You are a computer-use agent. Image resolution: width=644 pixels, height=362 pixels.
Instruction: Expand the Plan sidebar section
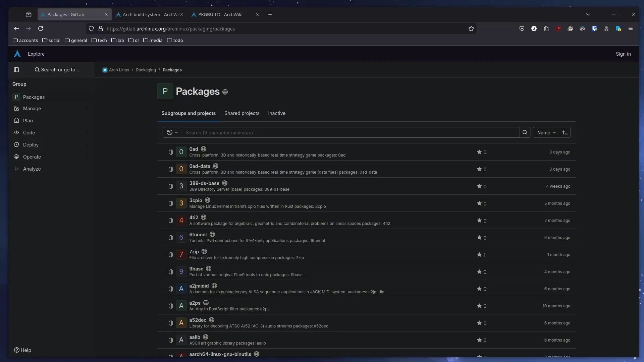click(51, 121)
